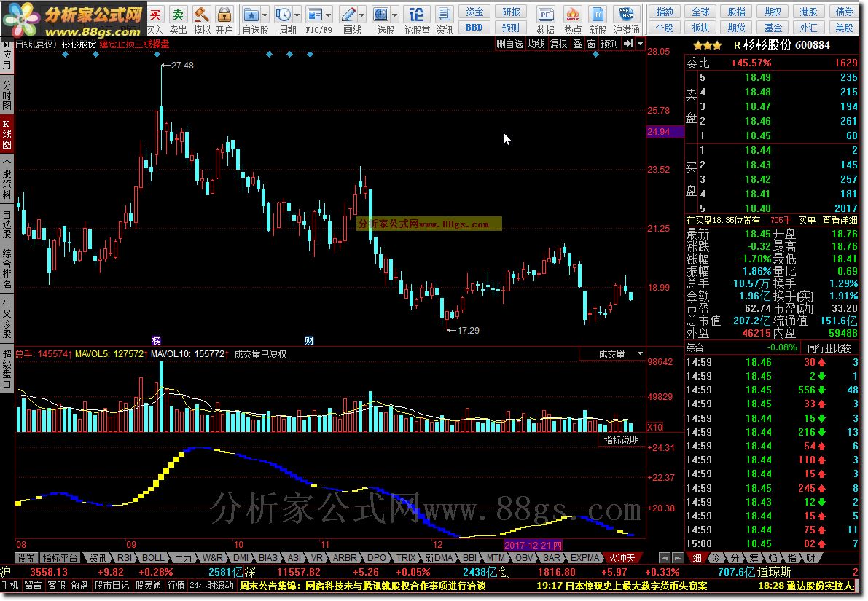Toggle 复权 price adjustment
This screenshot has height=601, width=868.
[x=558, y=44]
